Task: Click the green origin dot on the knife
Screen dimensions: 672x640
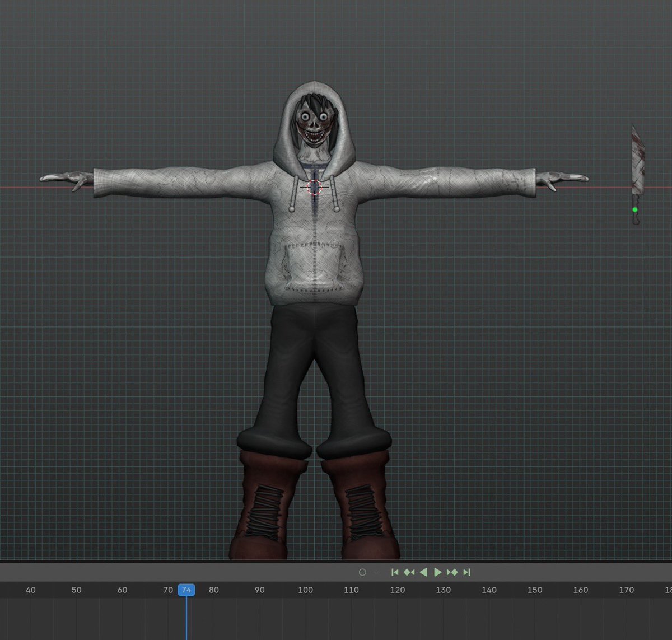Action: click(635, 210)
